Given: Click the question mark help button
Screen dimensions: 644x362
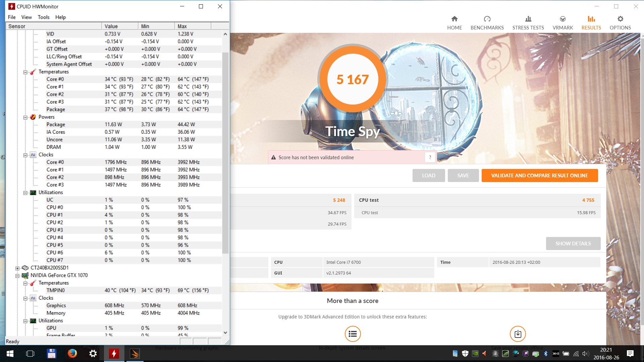Looking at the screenshot, I should tap(430, 157).
